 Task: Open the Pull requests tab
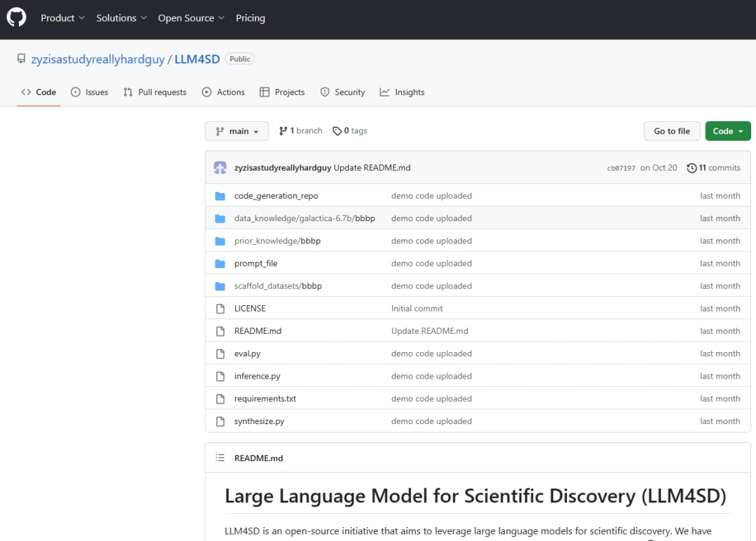pyautogui.click(x=155, y=92)
